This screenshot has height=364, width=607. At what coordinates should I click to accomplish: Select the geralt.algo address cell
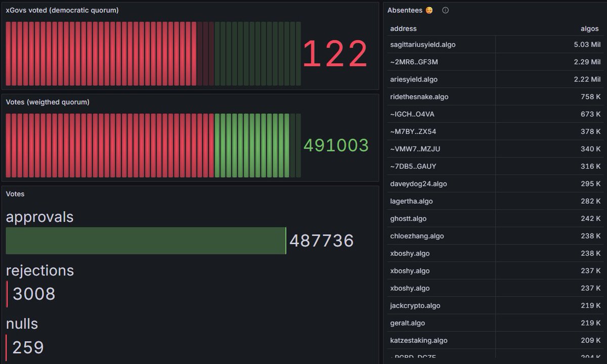[x=441, y=323]
